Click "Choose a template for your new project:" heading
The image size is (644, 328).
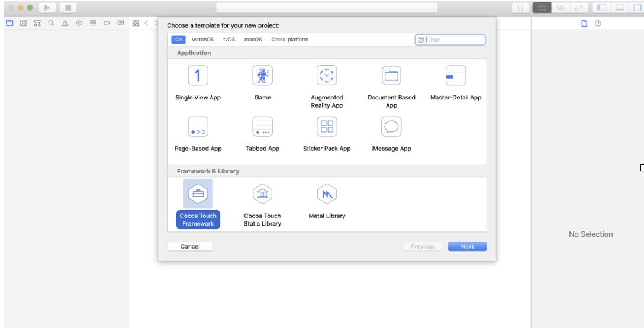point(223,25)
